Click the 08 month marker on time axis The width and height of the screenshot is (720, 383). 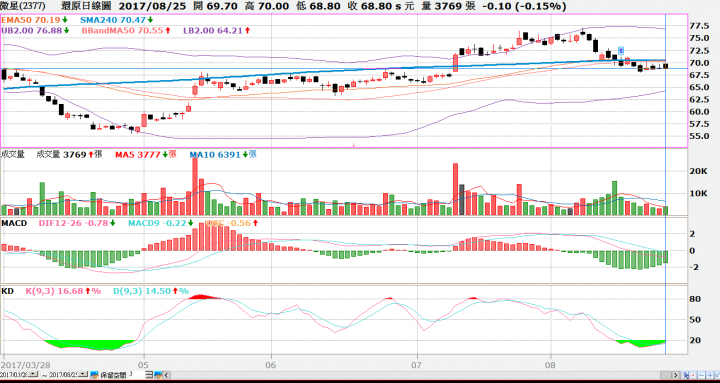(551, 366)
